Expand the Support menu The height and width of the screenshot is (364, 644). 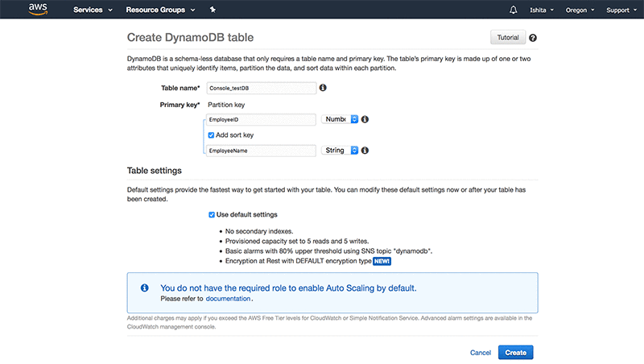coord(621,10)
